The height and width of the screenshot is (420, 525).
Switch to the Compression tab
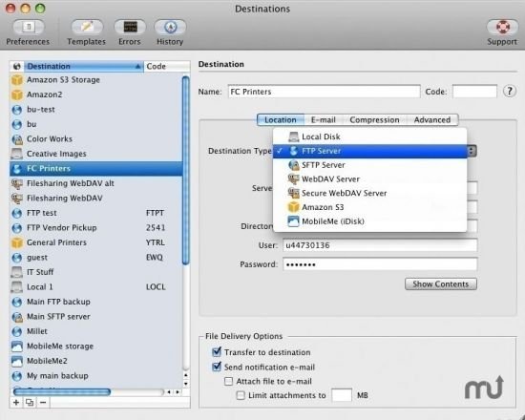pos(374,120)
